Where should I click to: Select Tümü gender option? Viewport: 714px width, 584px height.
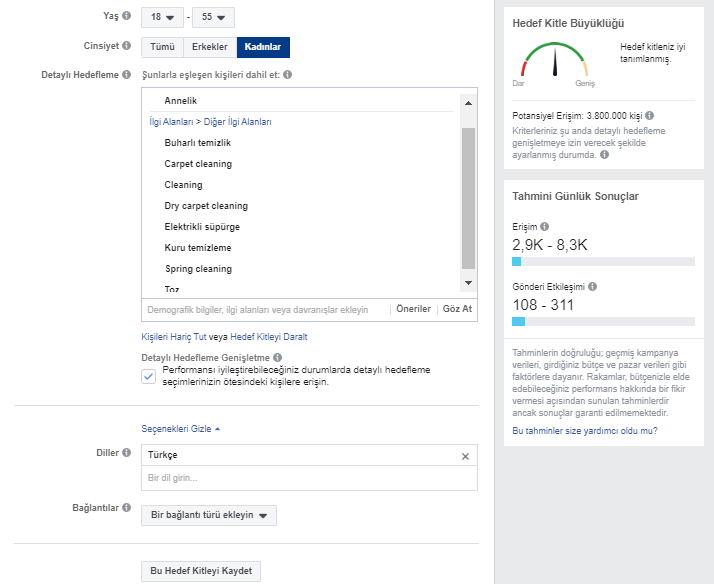tap(163, 47)
